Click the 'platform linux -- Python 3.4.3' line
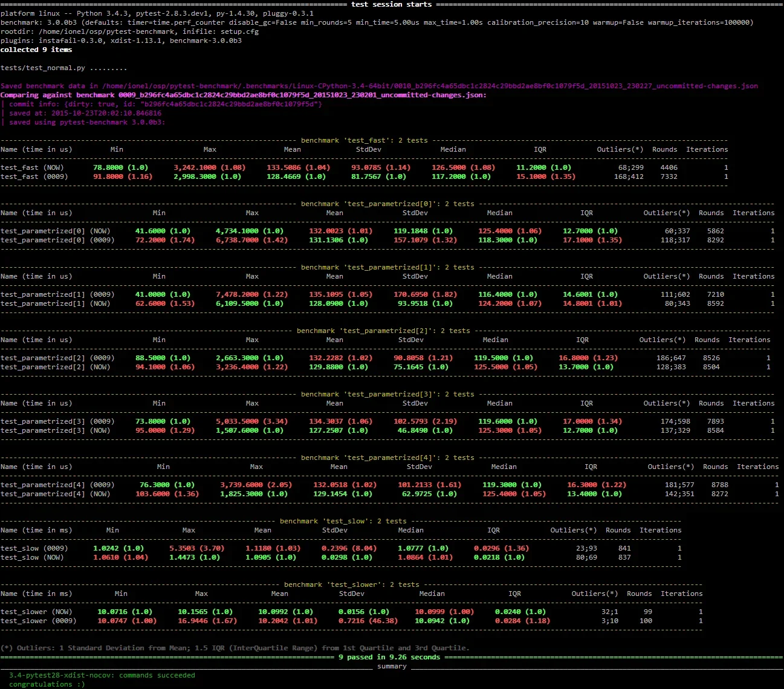 coord(157,13)
